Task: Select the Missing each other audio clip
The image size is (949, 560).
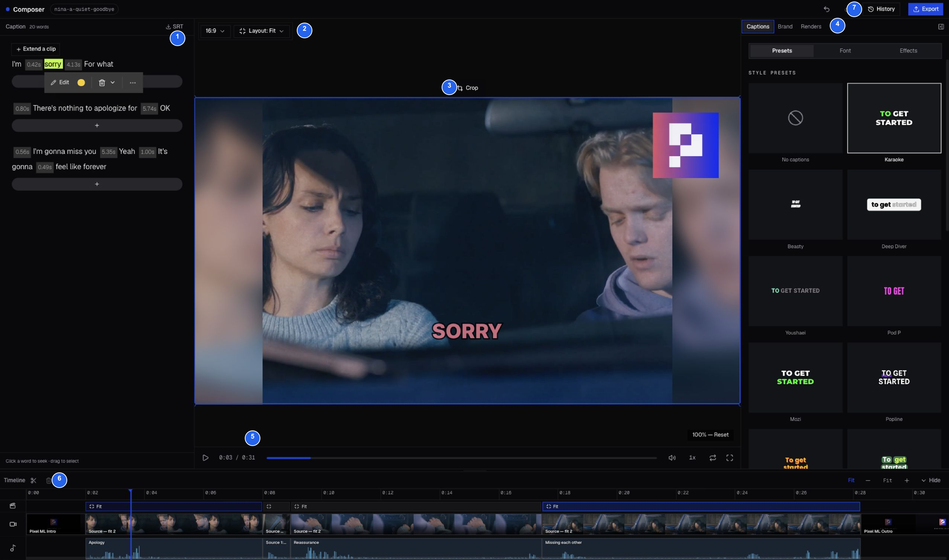Action: tap(701, 549)
